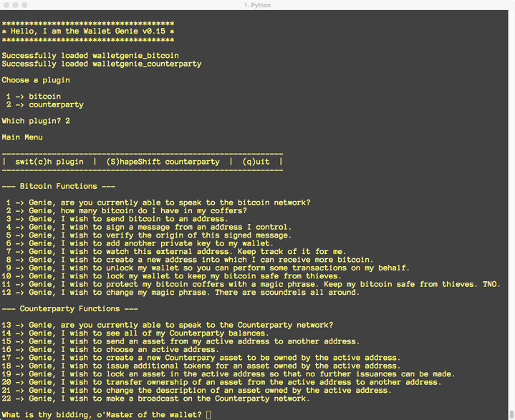The image size is (515, 420).
Task: Click option 8 'create a new address'
Action: click(x=190, y=260)
